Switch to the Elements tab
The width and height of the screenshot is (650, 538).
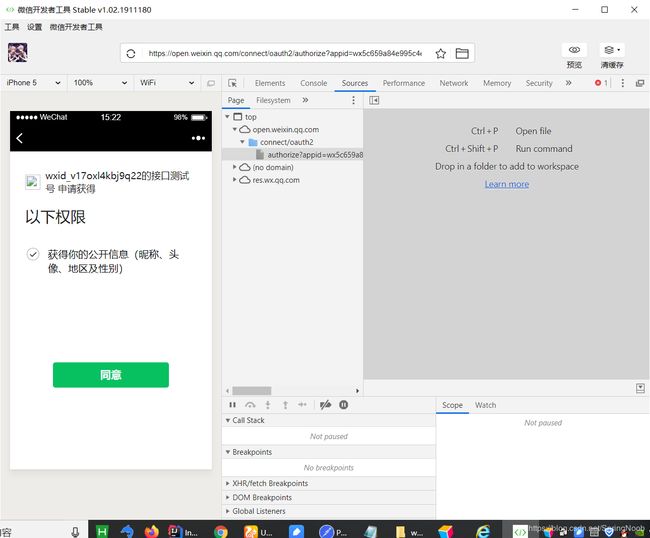[270, 83]
